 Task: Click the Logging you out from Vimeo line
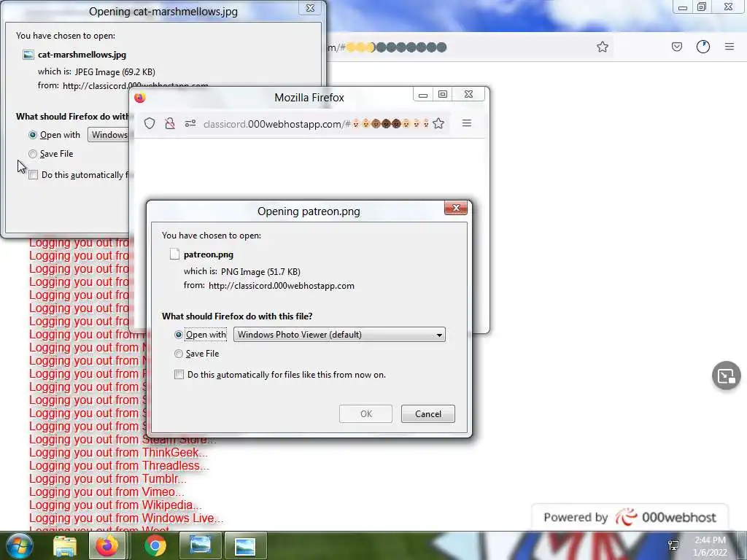[107, 492]
